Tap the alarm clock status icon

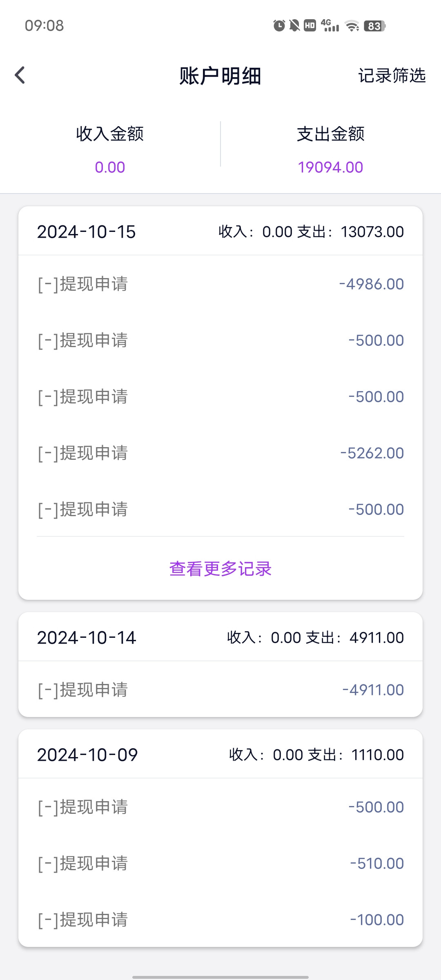pos(279,26)
